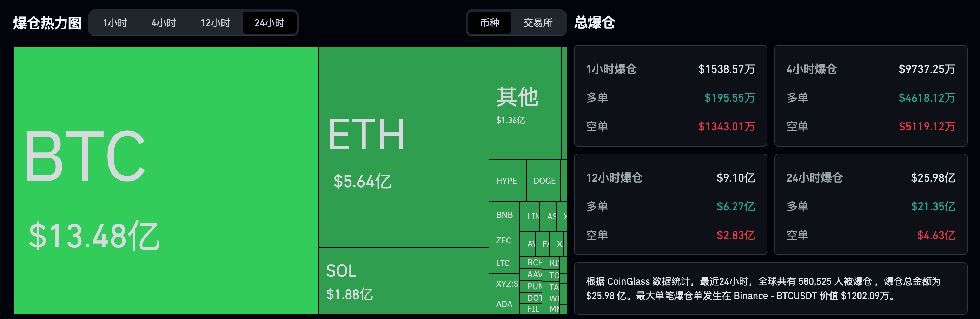Click 24小时爆仓 total $25.98亿
This screenshot has width=980, height=319.
tap(933, 178)
